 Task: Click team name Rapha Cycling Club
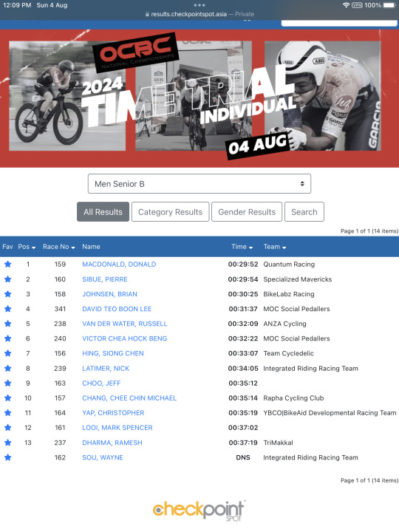tap(293, 398)
